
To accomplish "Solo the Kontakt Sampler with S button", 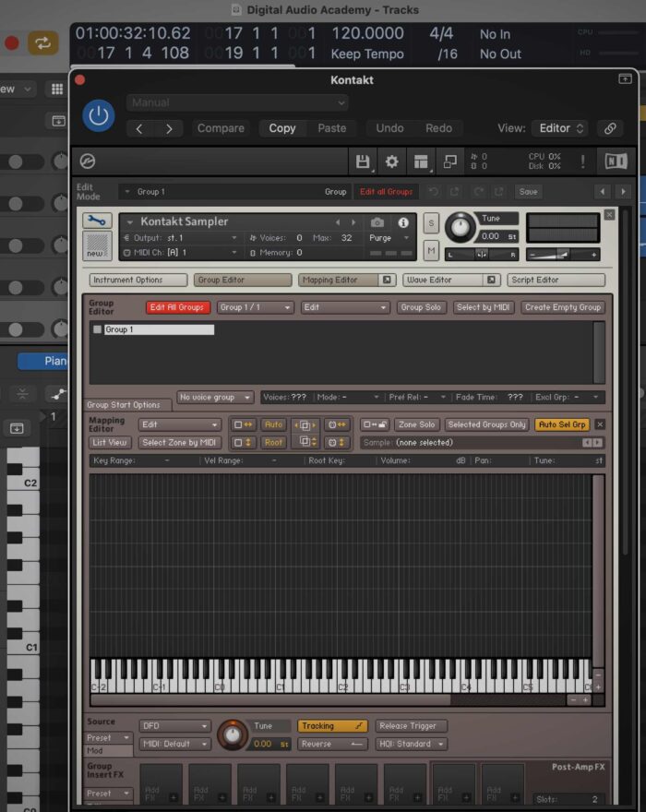I will tap(431, 223).
